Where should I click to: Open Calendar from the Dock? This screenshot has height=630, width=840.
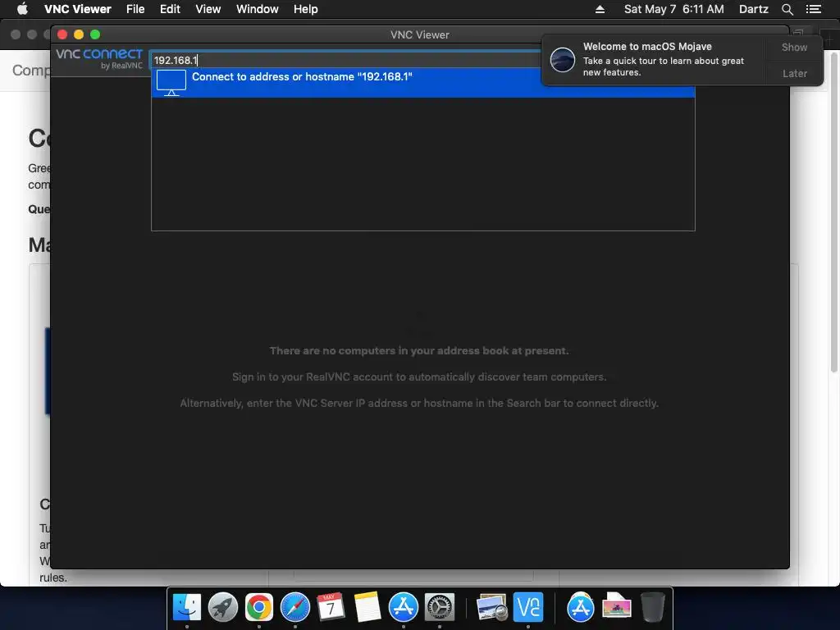(x=331, y=608)
